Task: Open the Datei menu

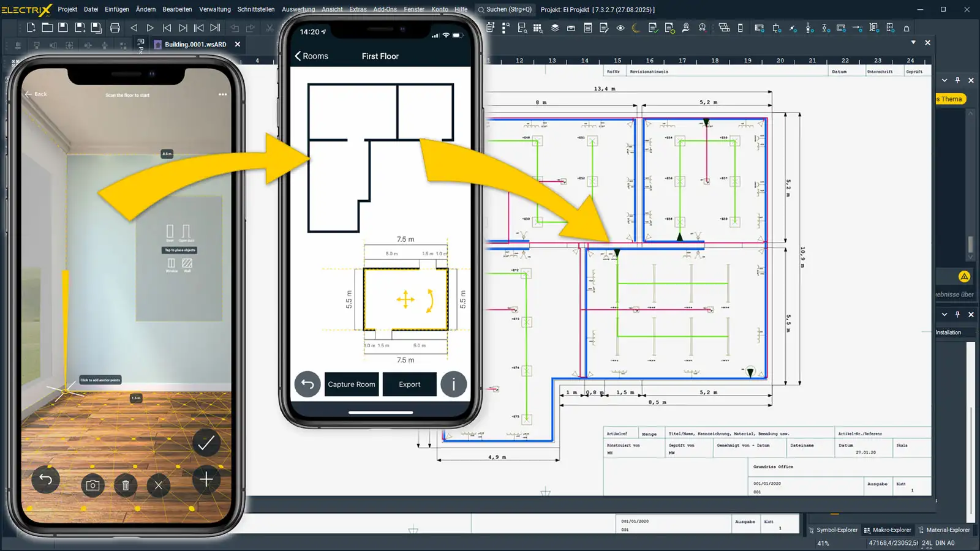Action: (91, 9)
